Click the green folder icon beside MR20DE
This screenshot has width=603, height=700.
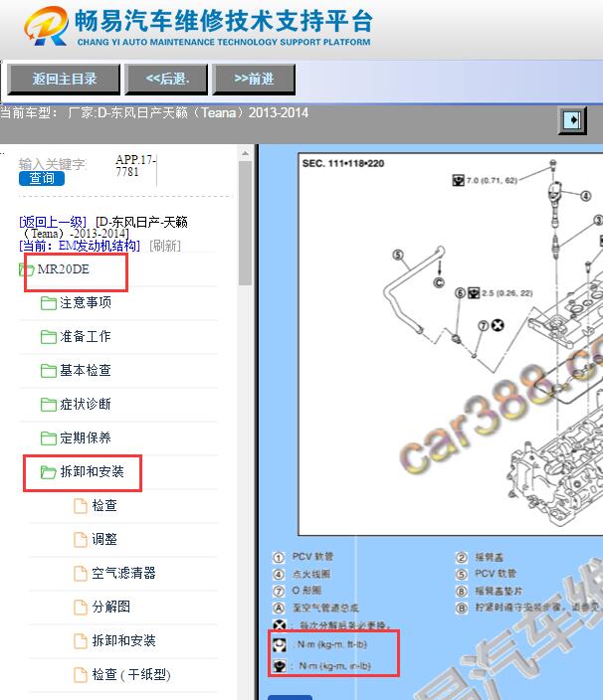point(26,269)
